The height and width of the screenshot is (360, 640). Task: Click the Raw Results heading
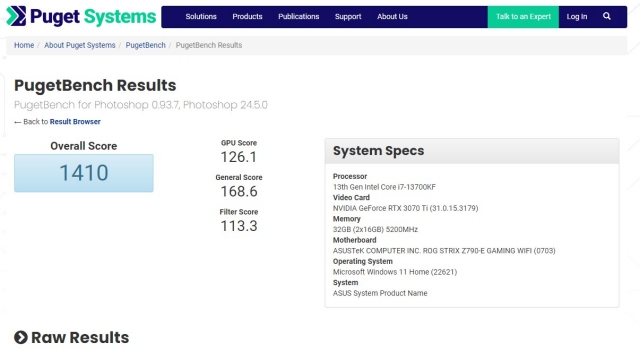[80, 338]
